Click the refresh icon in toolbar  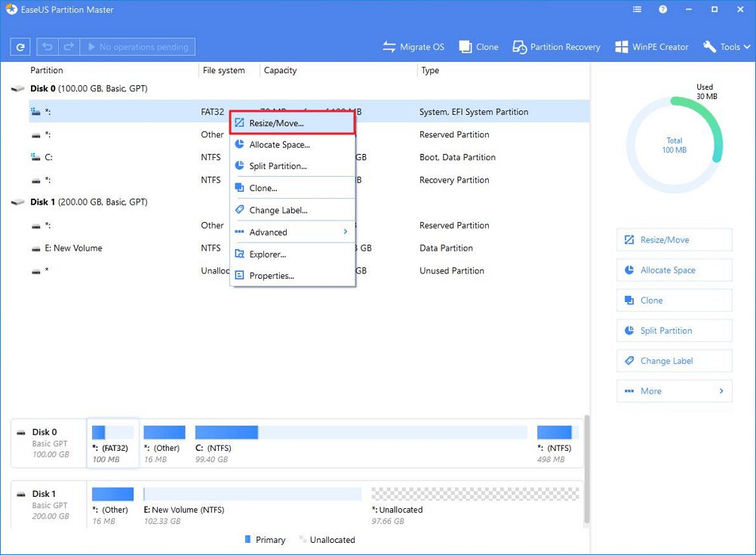point(20,47)
